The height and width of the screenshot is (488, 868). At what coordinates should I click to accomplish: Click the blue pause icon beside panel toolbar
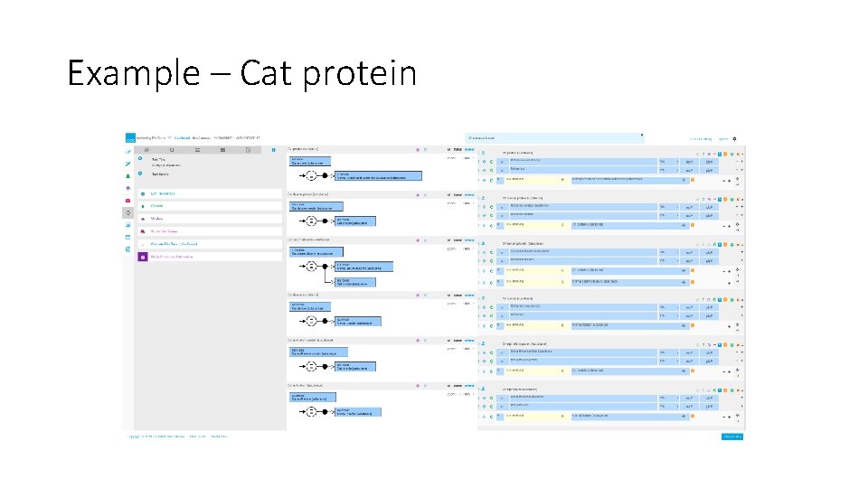pos(274,149)
